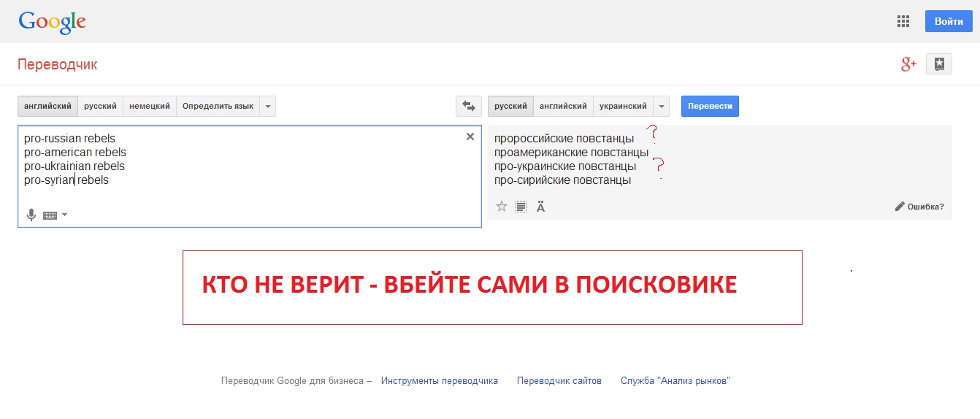Image resolution: width=980 pixels, height=419 pixels.
Task: Star the translation to save it
Action: point(502,207)
